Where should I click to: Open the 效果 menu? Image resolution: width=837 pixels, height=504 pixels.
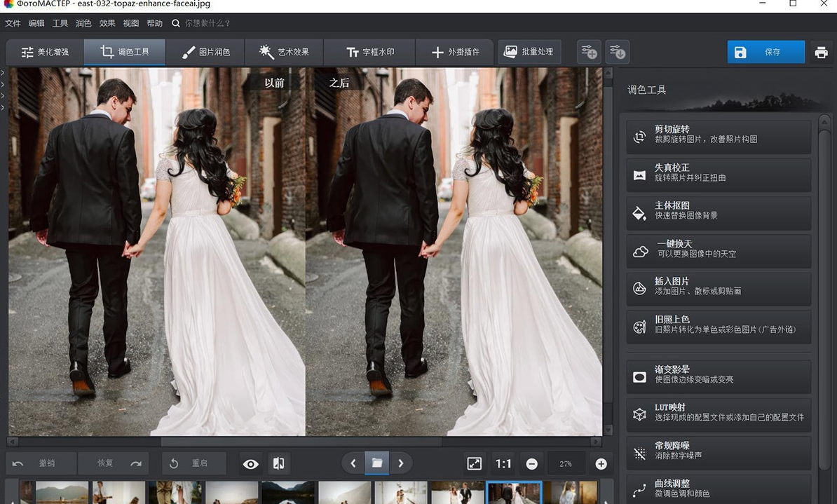click(x=107, y=23)
